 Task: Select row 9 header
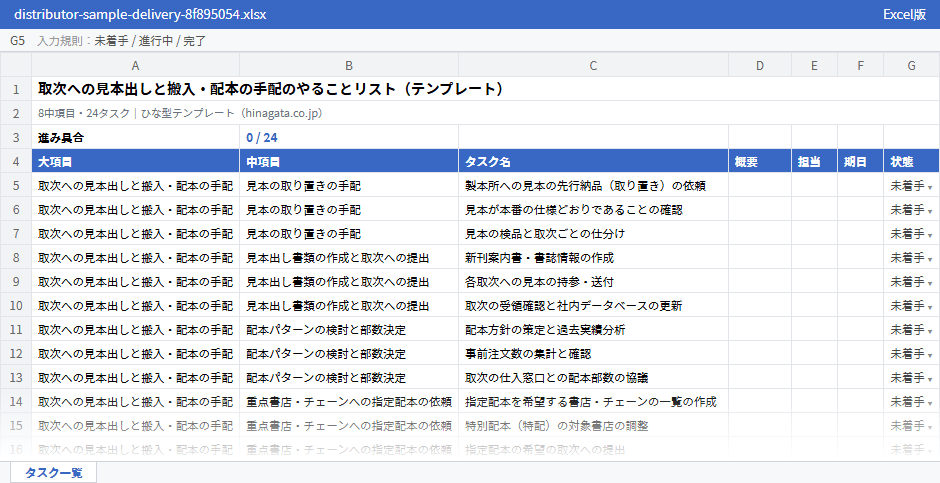[x=16, y=282]
